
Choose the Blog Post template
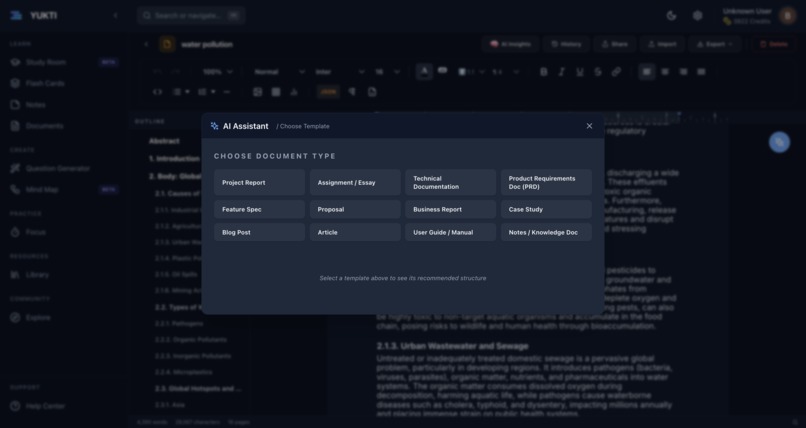pos(260,232)
